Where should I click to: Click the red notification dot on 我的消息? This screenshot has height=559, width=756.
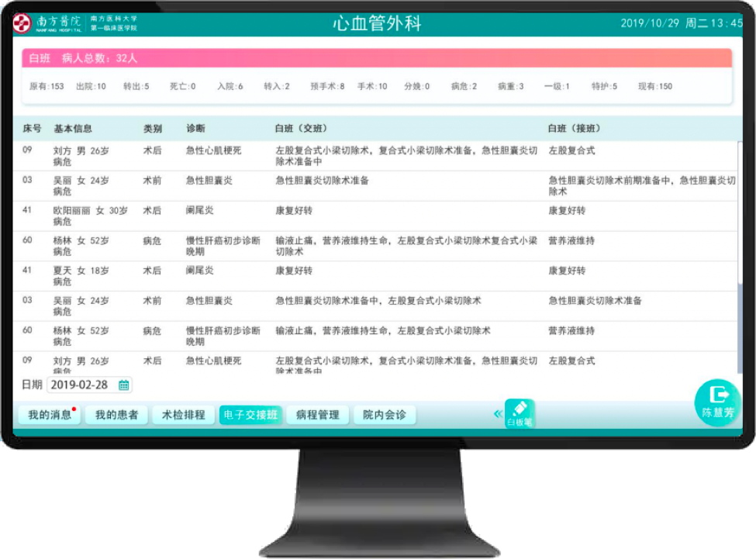pyautogui.click(x=74, y=409)
